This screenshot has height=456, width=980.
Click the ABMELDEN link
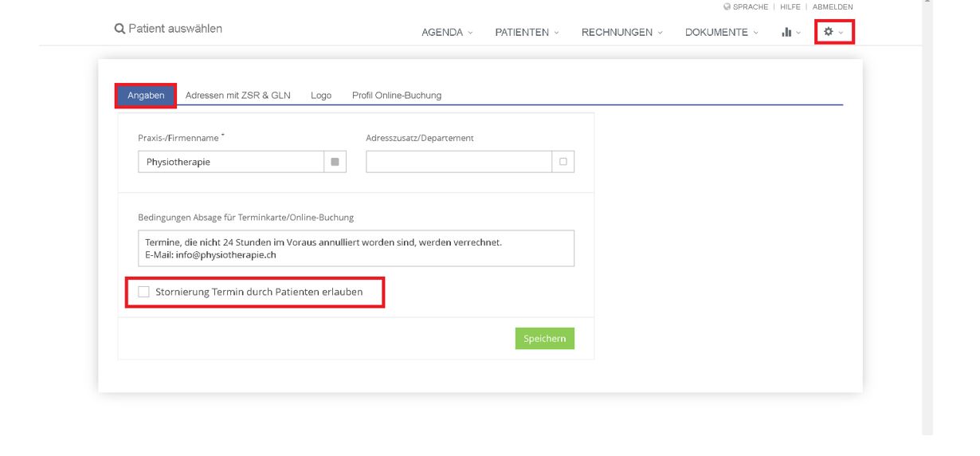pos(833,7)
